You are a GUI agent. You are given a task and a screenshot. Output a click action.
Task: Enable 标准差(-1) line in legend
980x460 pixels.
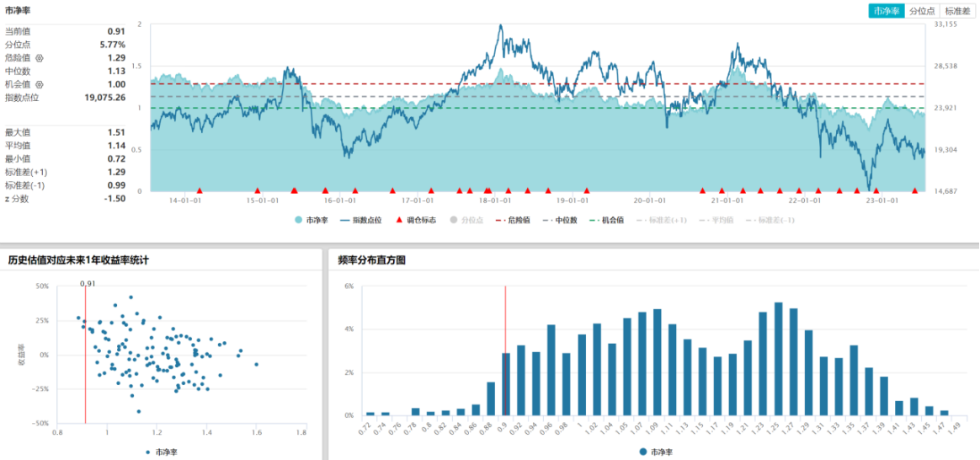coord(770,220)
